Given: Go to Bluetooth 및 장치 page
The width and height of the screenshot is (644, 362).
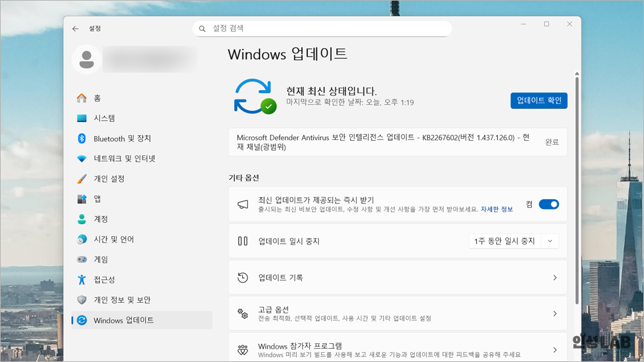Looking at the screenshot, I should [142, 139].
